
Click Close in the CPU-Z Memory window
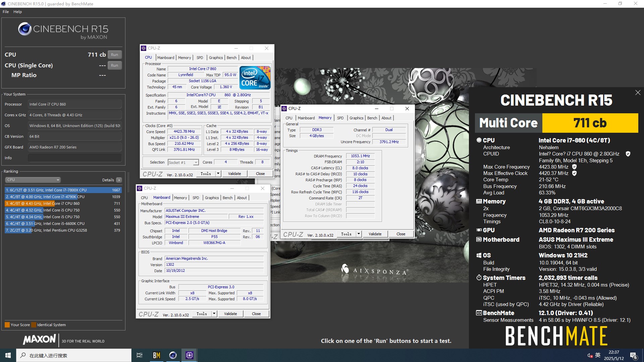[401, 234]
